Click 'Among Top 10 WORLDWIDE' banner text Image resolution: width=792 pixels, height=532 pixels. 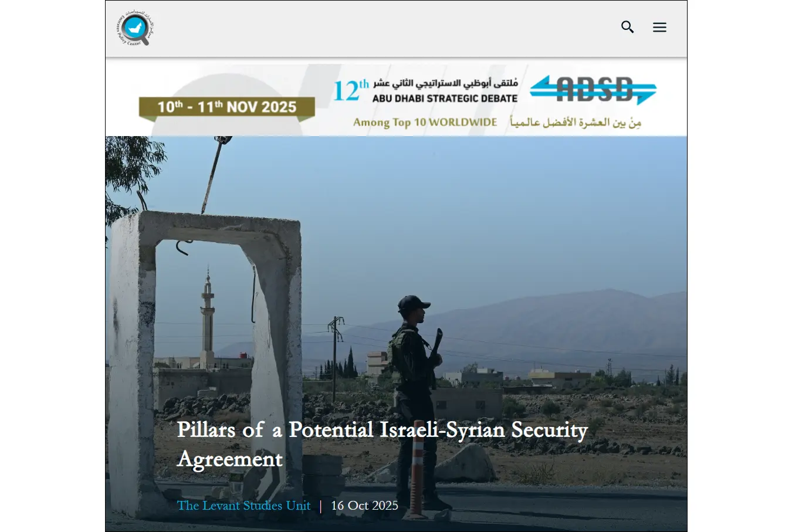tap(425, 122)
